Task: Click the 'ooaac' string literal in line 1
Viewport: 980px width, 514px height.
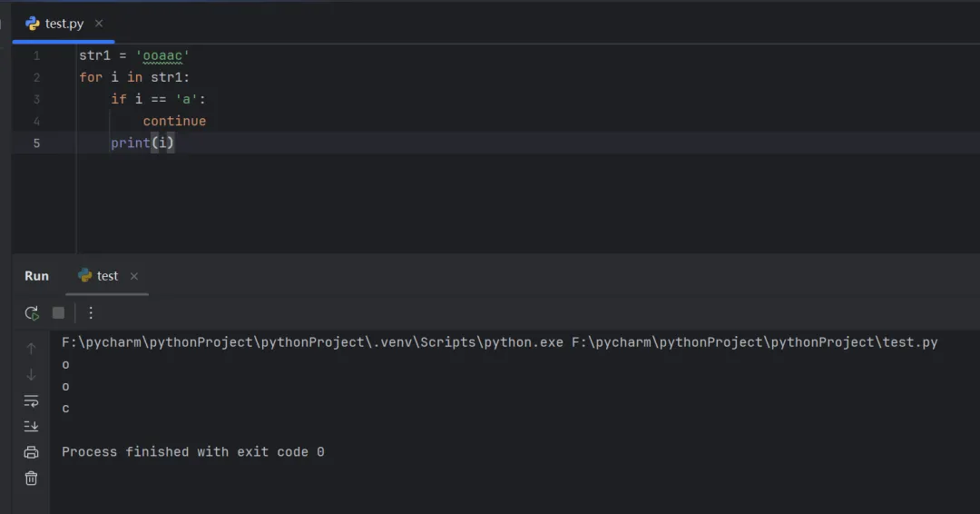Action: click(162, 55)
